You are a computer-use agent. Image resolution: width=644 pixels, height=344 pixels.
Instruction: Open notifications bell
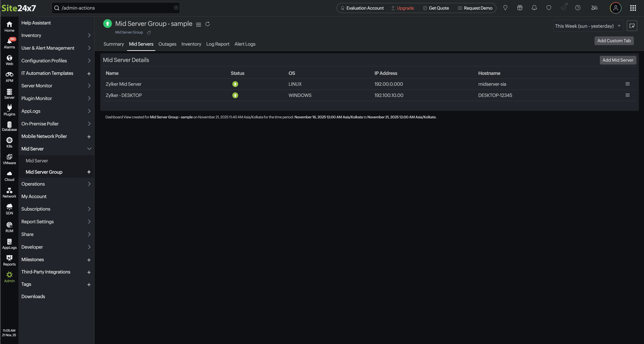pos(534,8)
